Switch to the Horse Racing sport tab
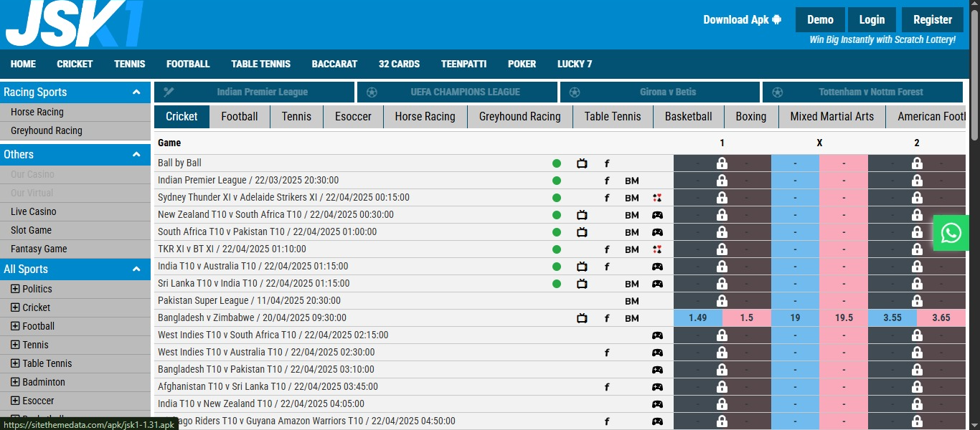Viewport: 980px width, 430px height. point(425,116)
